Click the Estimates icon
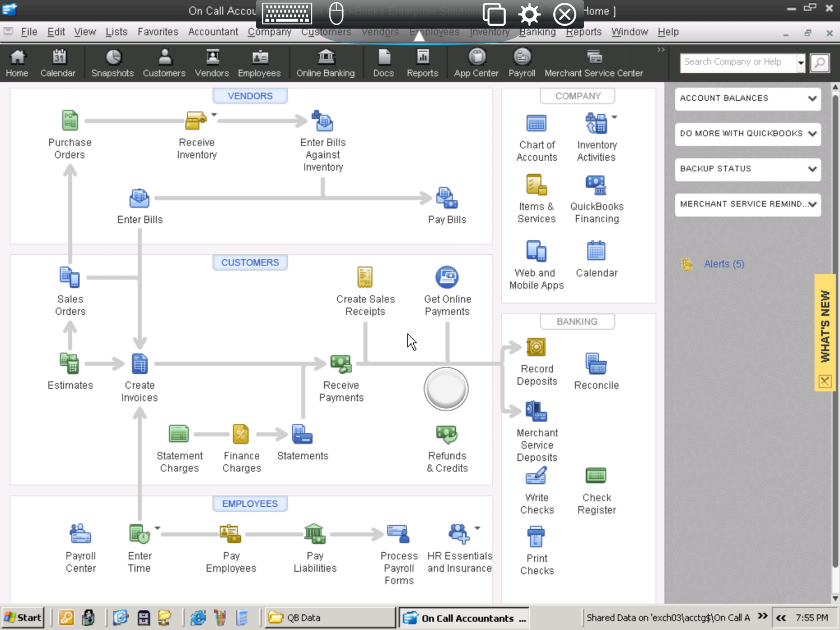 (70, 363)
